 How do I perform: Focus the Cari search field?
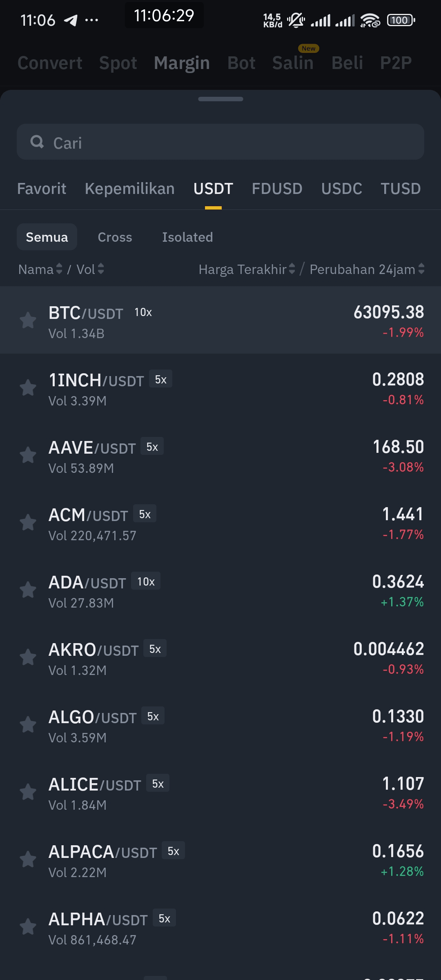coord(220,142)
